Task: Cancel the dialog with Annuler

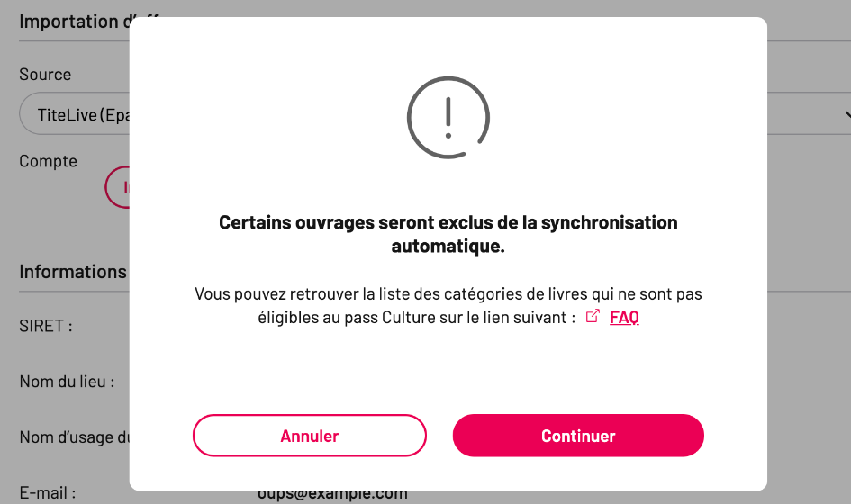Action: pos(310,435)
